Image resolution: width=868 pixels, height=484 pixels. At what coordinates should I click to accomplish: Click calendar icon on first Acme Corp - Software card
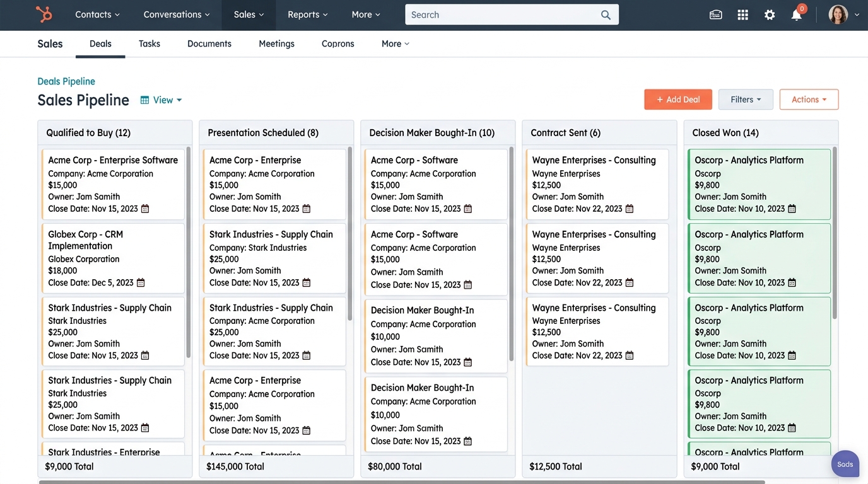coord(467,209)
